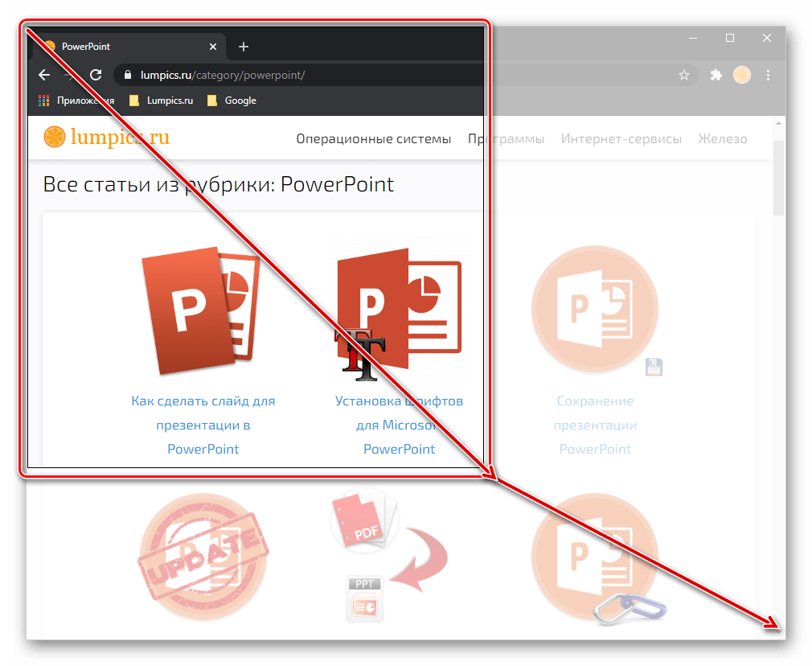Close the PowerPoint tab

[212, 47]
